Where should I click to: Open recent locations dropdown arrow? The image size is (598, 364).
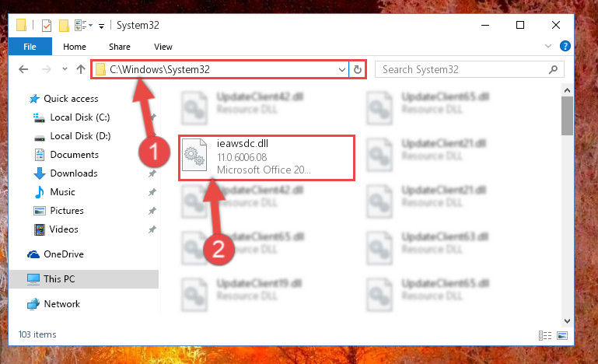click(x=65, y=69)
